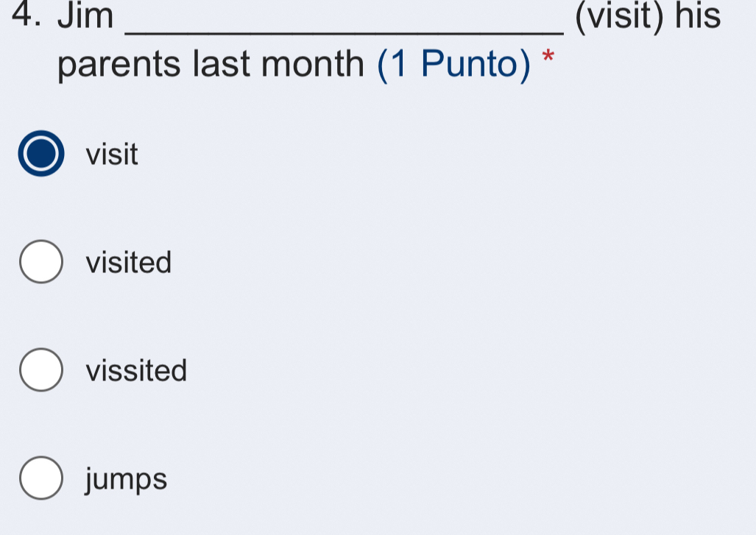
Task: Click the number '1' in the points label
Action: pyautogui.click(x=399, y=63)
